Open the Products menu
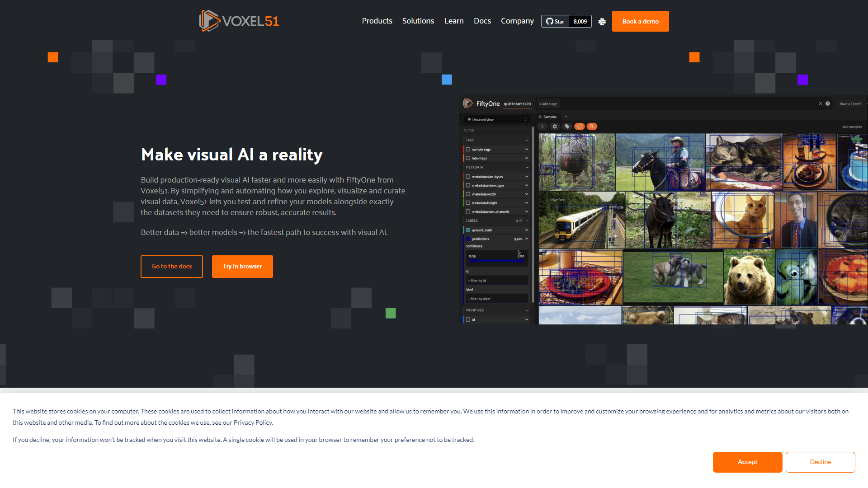The height and width of the screenshot is (488, 868). pos(377,21)
